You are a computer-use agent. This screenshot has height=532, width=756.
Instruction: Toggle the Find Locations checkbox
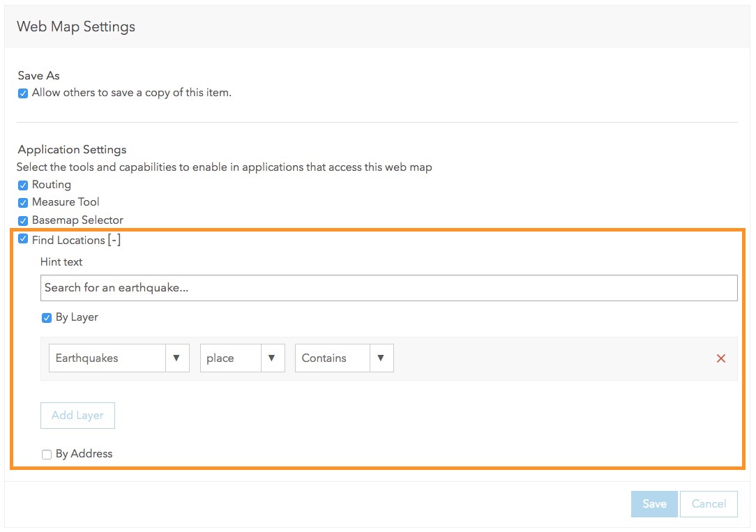click(x=23, y=239)
